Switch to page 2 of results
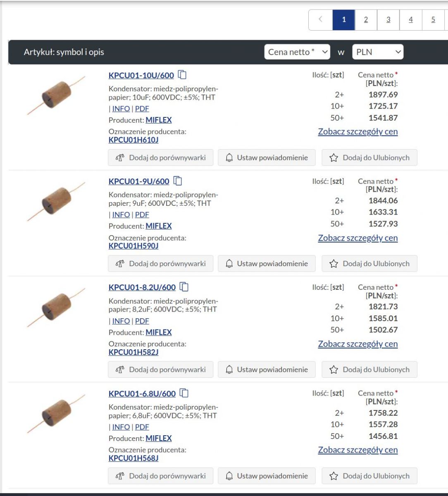448x496 pixels. point(366,20)
